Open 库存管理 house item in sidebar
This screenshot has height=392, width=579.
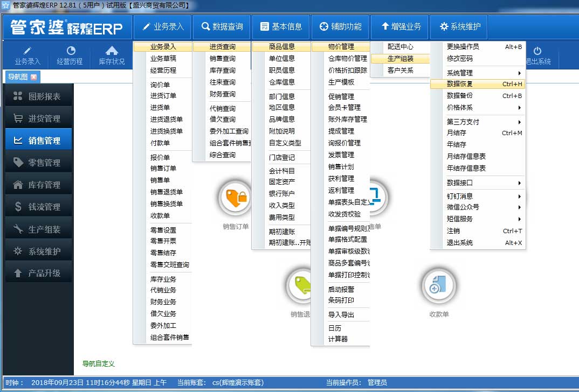(x=38, y=185)
